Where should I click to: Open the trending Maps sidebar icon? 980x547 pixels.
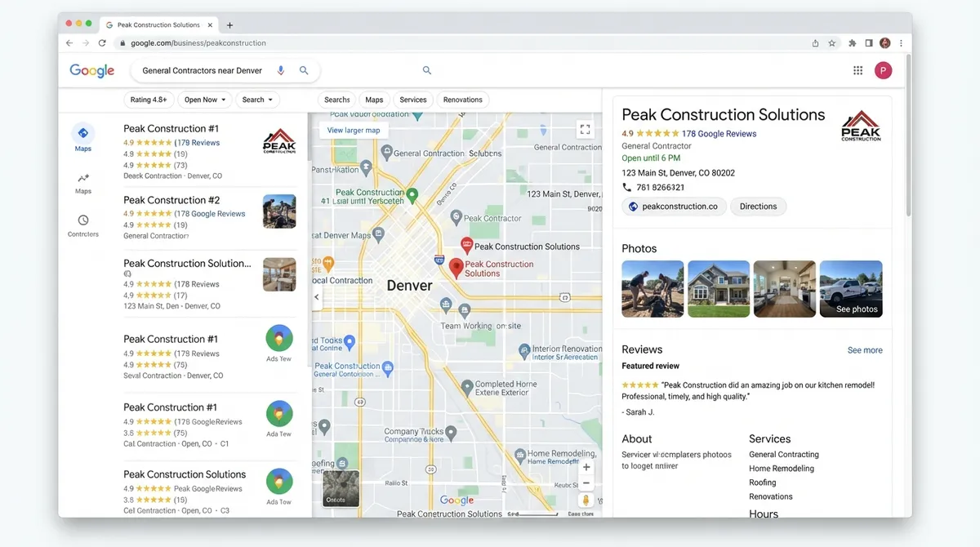click(x=83, y=178)
